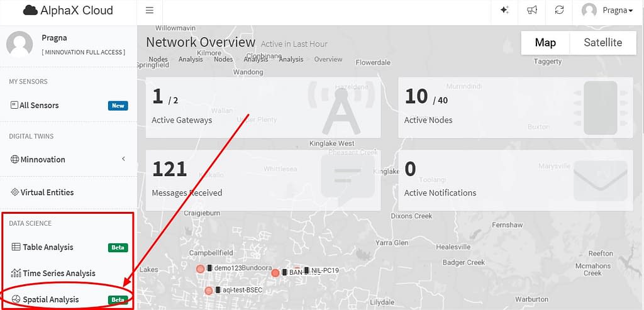Screen dimensions: 644x310
Task: Expand the Minnovation chevron arrow
Action: pyautogui.click(x=123, y=159)
